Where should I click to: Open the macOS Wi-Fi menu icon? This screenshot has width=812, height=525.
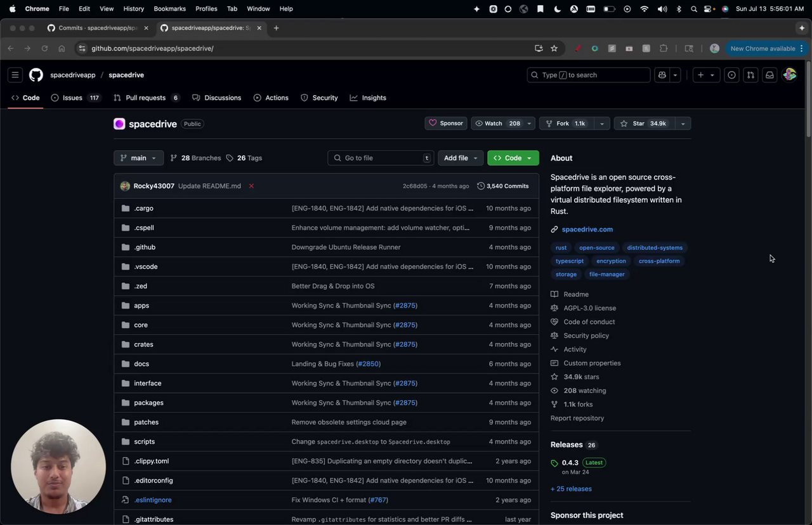645,9
